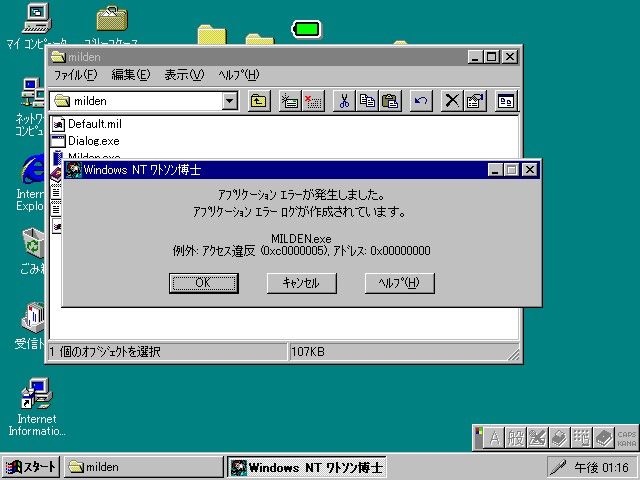Click the Copy toolbar icon
Viewport: 640px width, 480px height.
(x=367, y=101)
